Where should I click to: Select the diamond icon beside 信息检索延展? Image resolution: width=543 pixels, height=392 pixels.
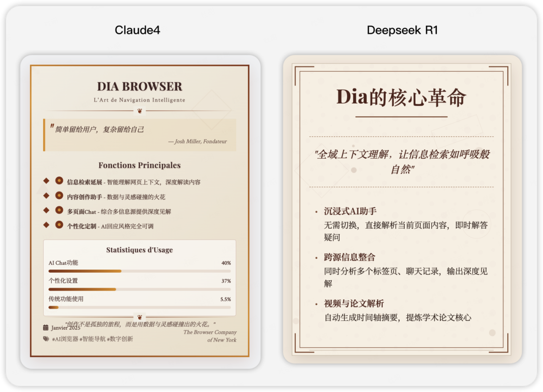pos(46,180)
